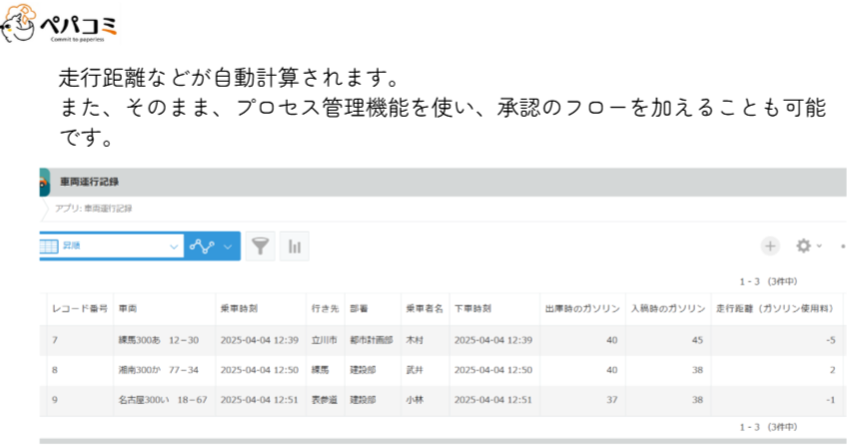The image size is (868, 446).
Task: Click mileage value -1
Action: point(830,399)
